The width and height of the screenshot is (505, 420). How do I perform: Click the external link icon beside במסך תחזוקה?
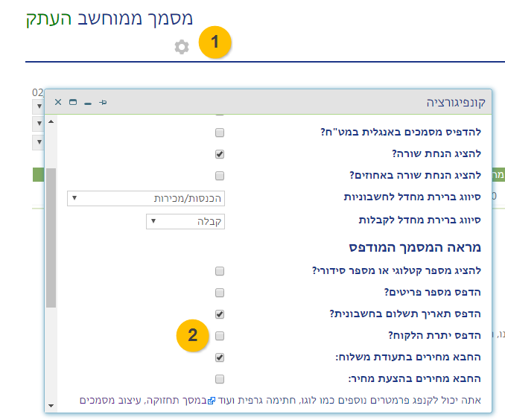tap(211, 401)
